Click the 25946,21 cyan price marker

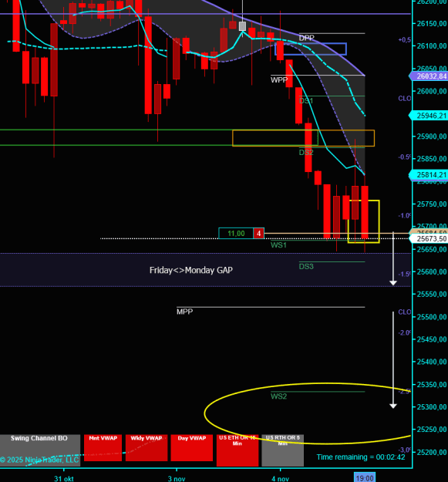[x=428, y=116]
